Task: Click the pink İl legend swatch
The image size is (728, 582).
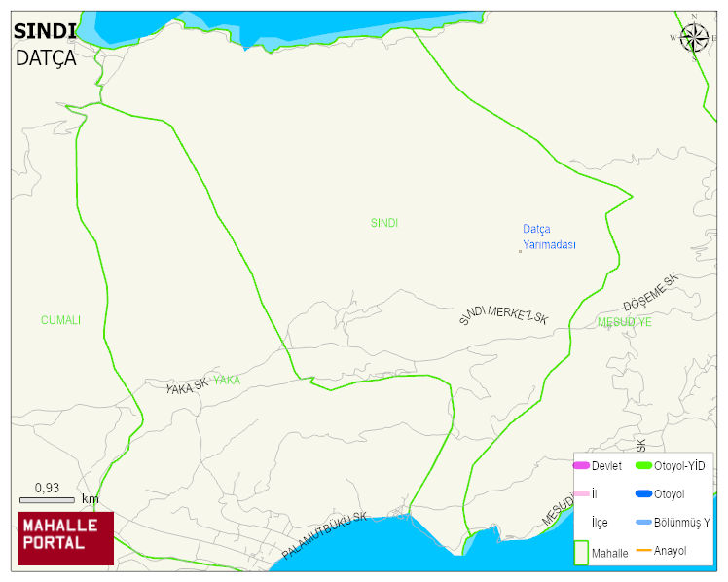Action: (581, 494)
